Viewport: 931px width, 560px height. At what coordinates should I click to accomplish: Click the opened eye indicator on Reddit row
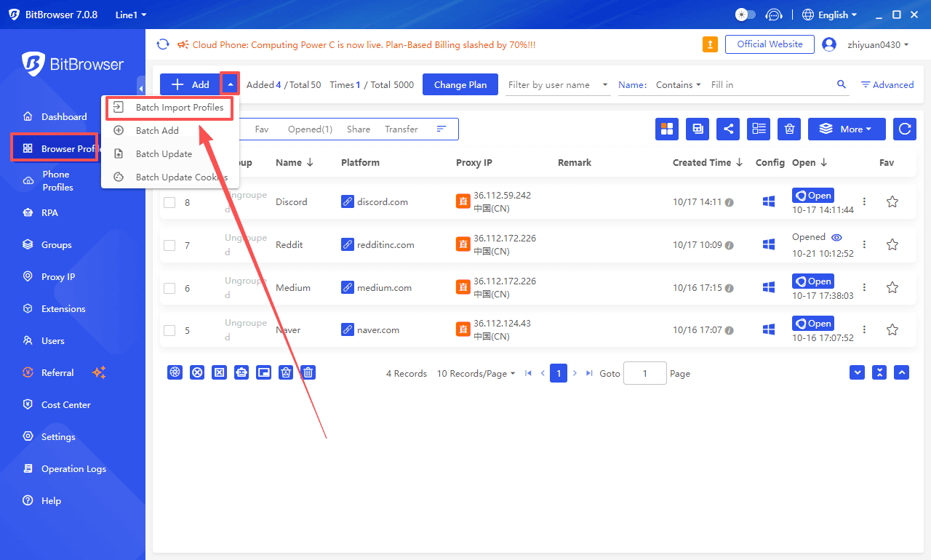click(x=836, y=237)
